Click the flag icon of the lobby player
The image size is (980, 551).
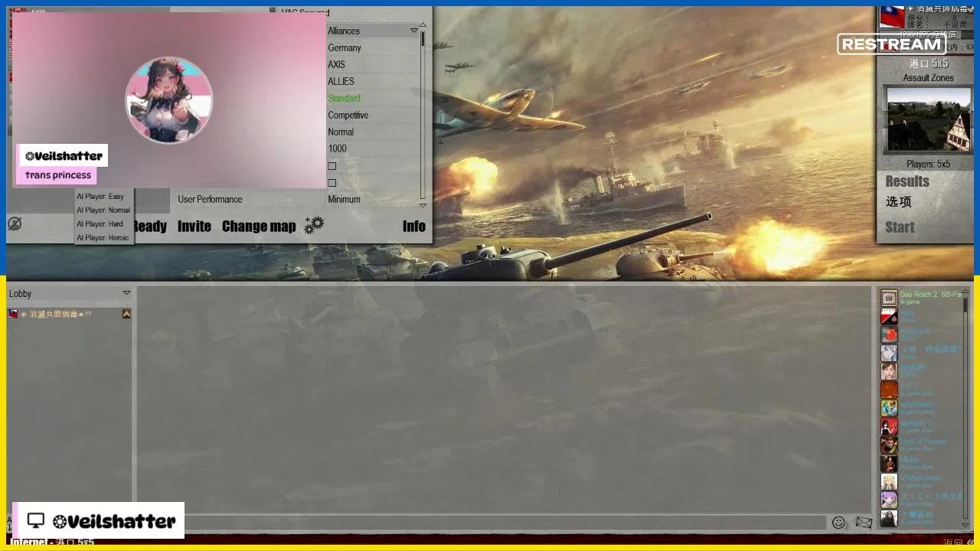pyautogui.click(x=13, y=314)
